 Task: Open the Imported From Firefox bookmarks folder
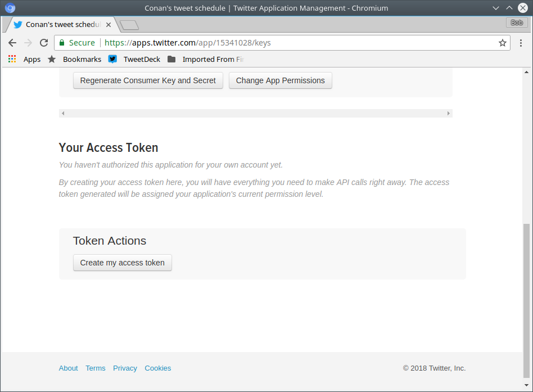206,59
